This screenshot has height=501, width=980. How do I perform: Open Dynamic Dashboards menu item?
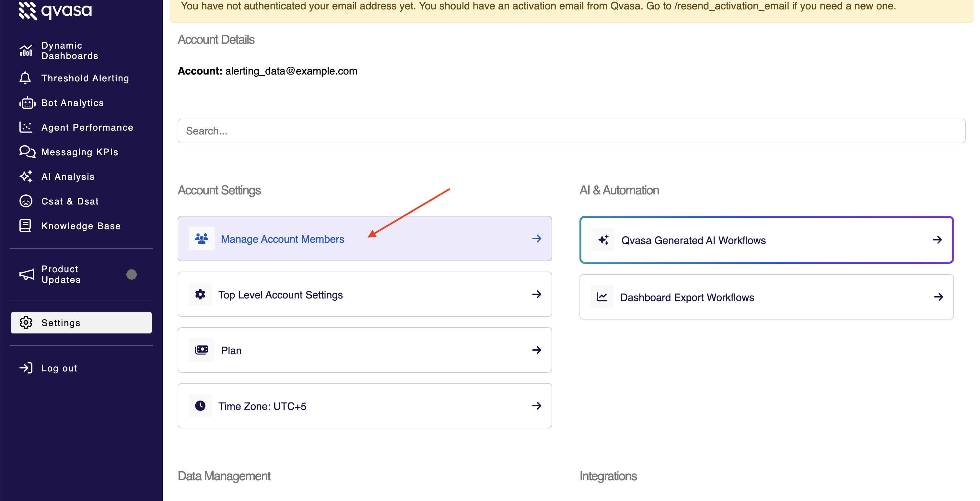pyautogui.click(x=81, y=51)
